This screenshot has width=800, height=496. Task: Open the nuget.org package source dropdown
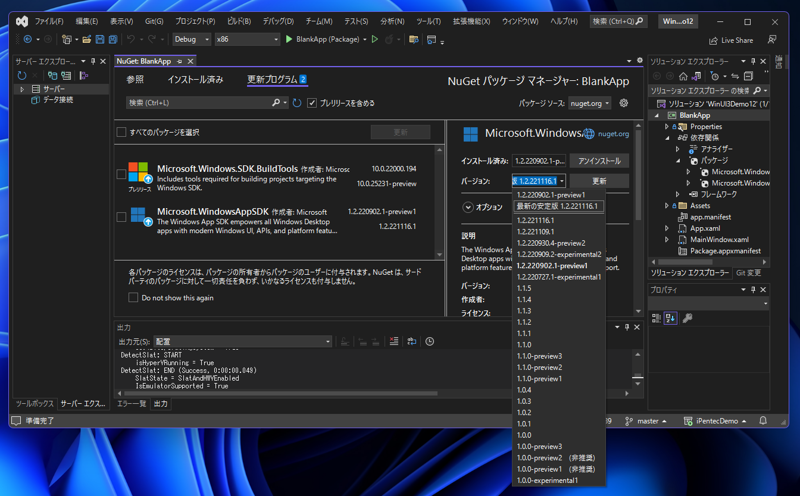point(590,103)
